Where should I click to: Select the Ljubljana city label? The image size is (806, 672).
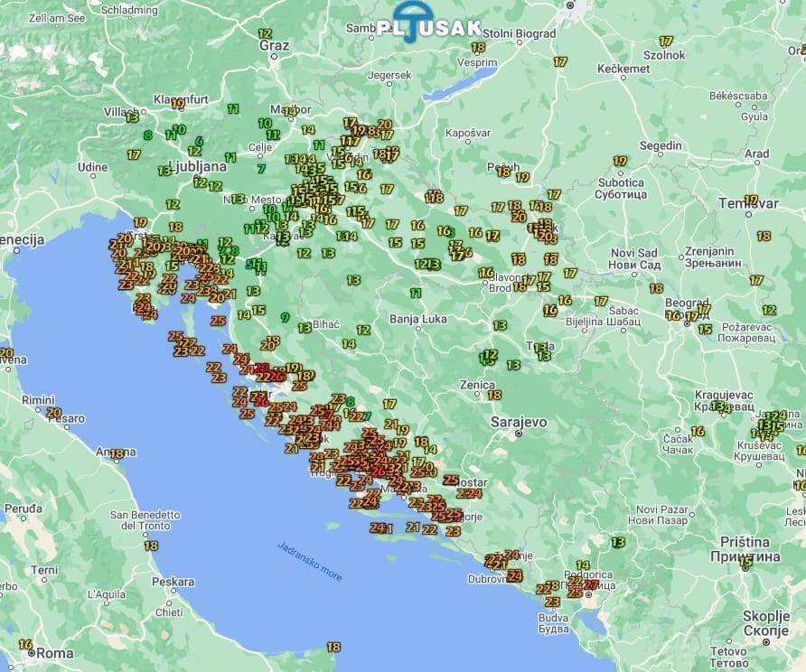pyautogui.click(x=207, y=166)
